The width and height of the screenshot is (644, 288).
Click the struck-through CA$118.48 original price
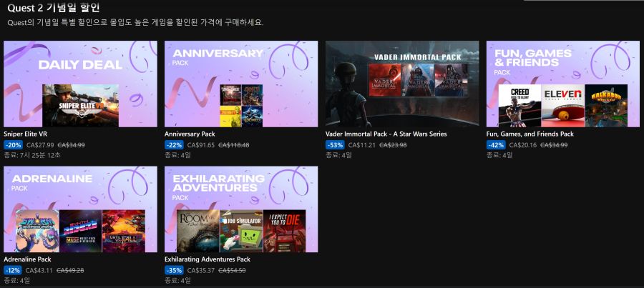pyautogui.click(x=234, y=145)
